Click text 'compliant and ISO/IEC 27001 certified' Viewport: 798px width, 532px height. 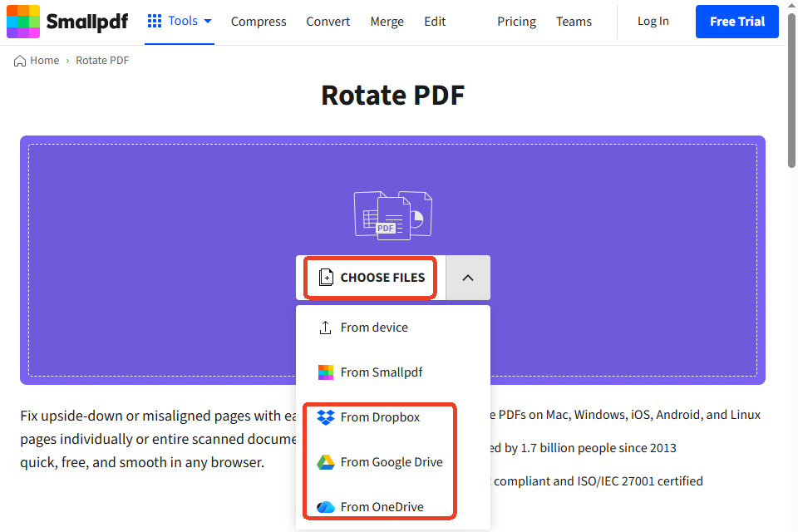pos(598,481)
